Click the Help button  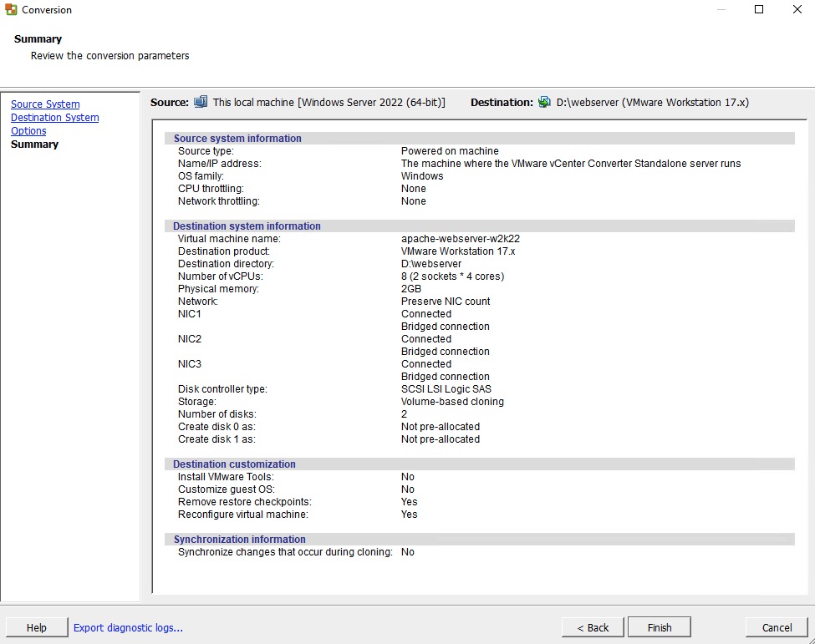click(x=37, y=627)
